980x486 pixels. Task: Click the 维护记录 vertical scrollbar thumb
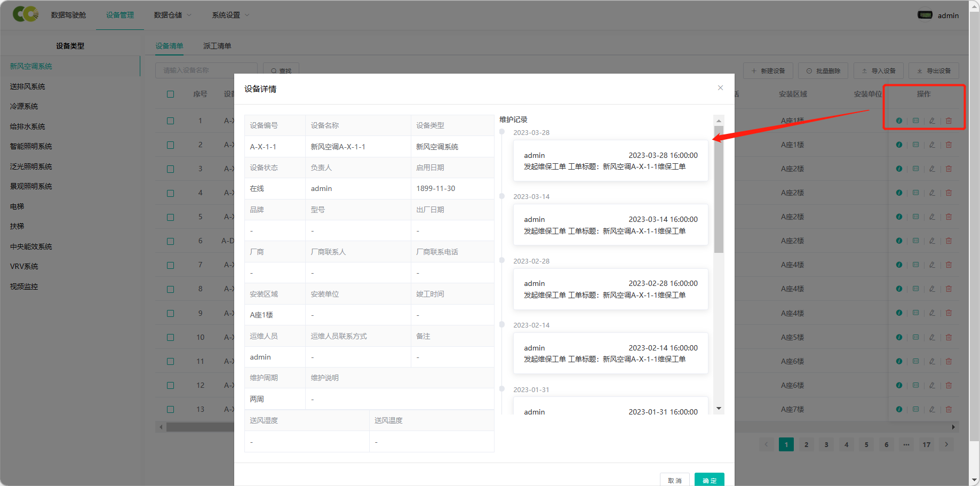(x=719, y=189)
